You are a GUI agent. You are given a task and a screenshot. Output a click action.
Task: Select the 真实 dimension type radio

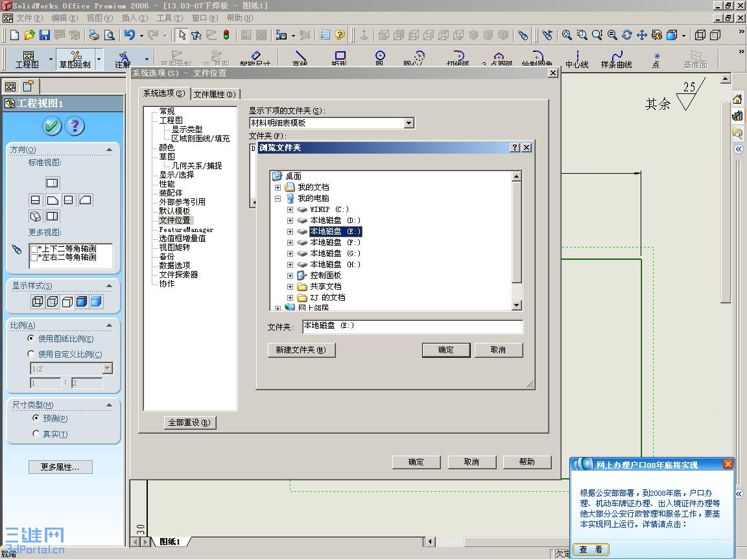[36, 434]
